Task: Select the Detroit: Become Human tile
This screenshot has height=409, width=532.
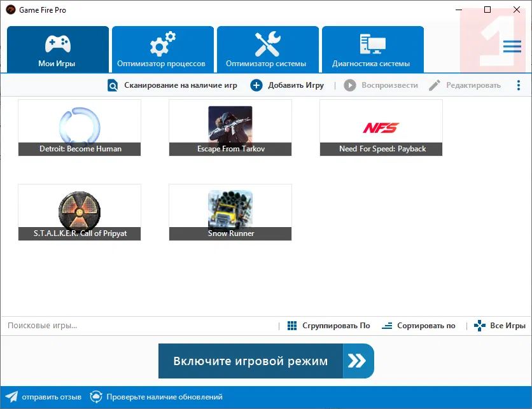Action: [80, 127]
